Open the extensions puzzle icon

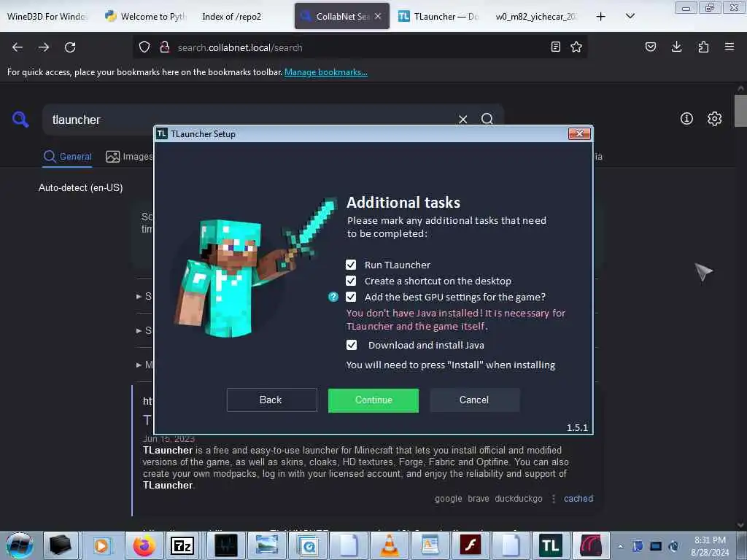pyautogui.click(x=703, y=47)
